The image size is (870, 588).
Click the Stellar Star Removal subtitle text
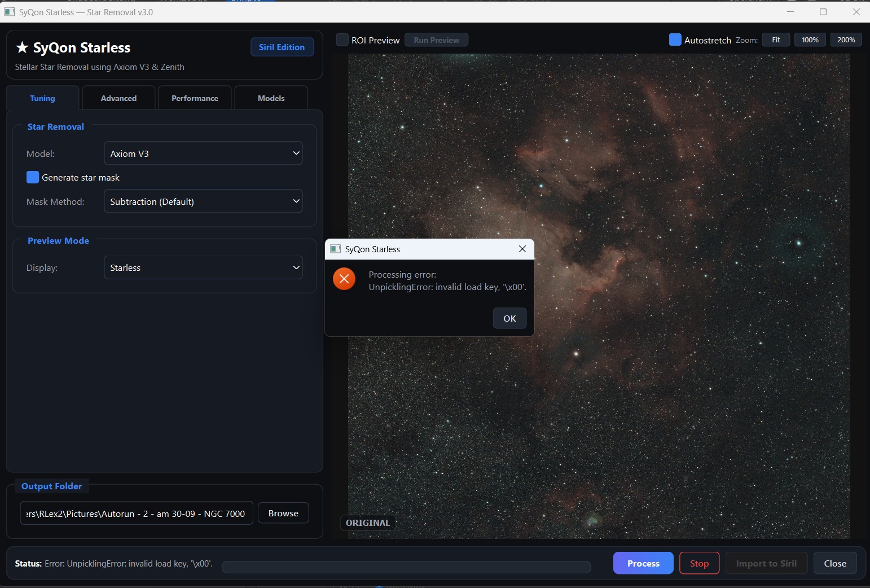point(99,67)
